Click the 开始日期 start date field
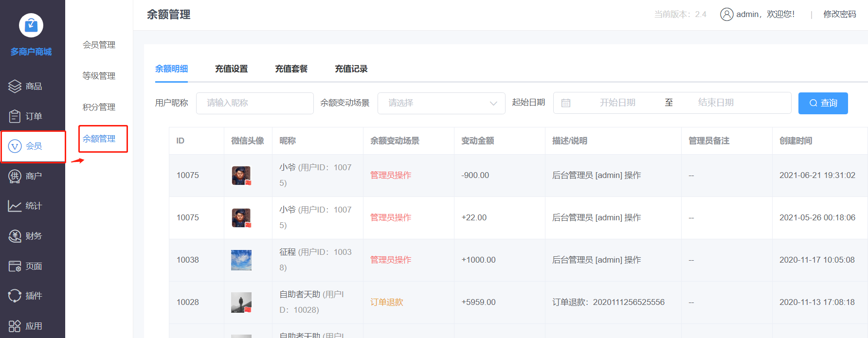 (x=617, y=103)
